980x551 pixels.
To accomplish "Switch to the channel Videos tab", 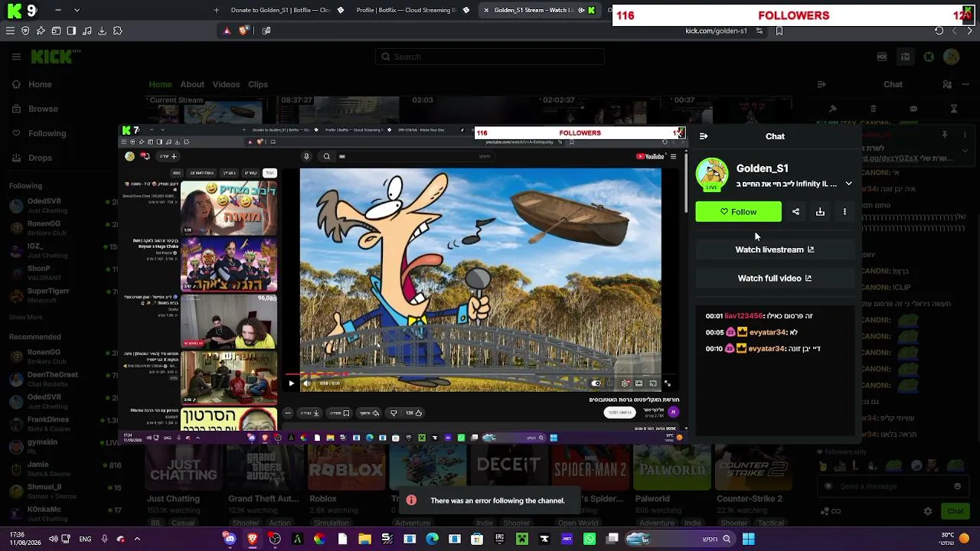I will 226,85.
